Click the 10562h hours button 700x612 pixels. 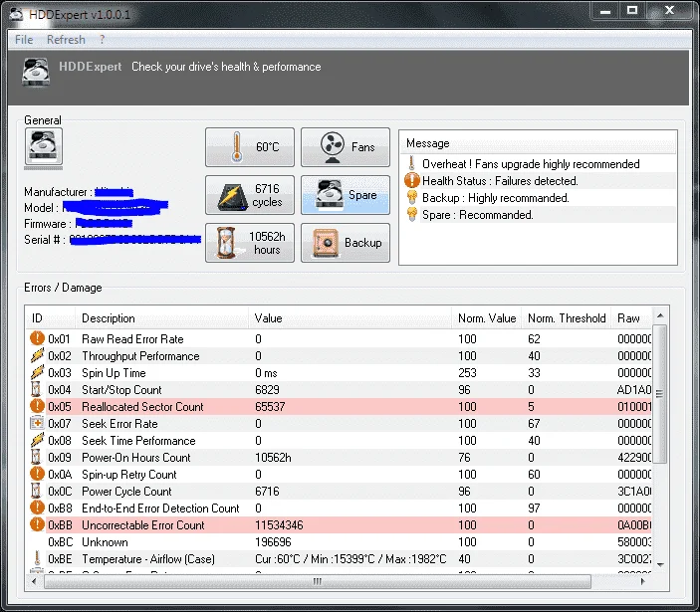click(x=250, y=243)
